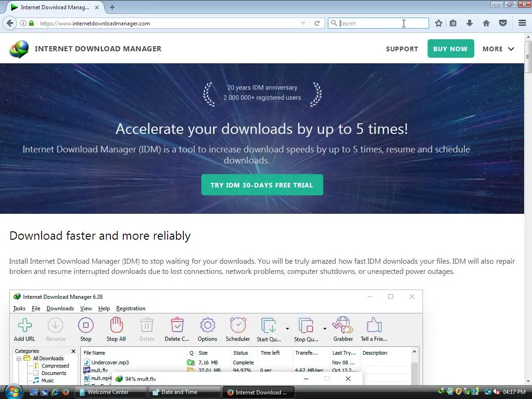Click the Delete C... icon

pos(177,325)
